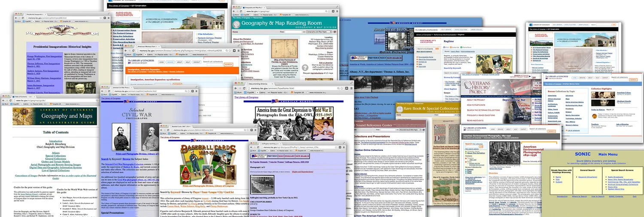This screenshot has width=644, height=217.
Task: Click the Quit link in the SONIC menu
Action: (x=634, y=196)
